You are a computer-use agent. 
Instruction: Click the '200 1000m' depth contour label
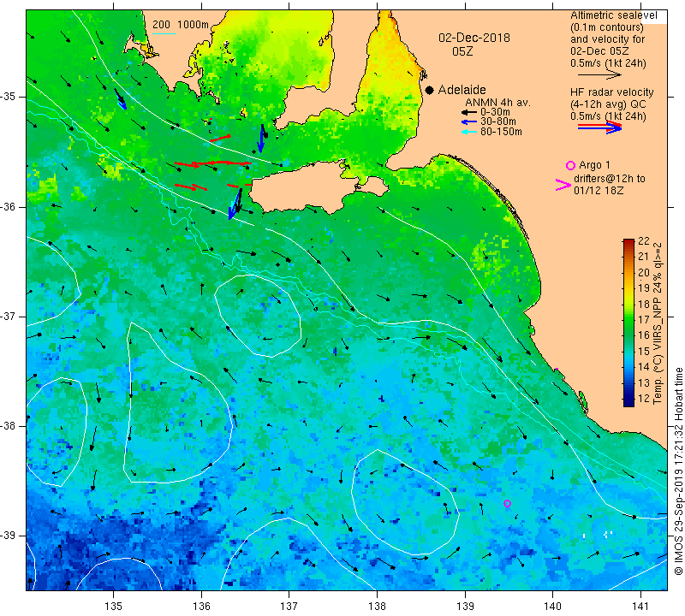[x=181, y=25]
